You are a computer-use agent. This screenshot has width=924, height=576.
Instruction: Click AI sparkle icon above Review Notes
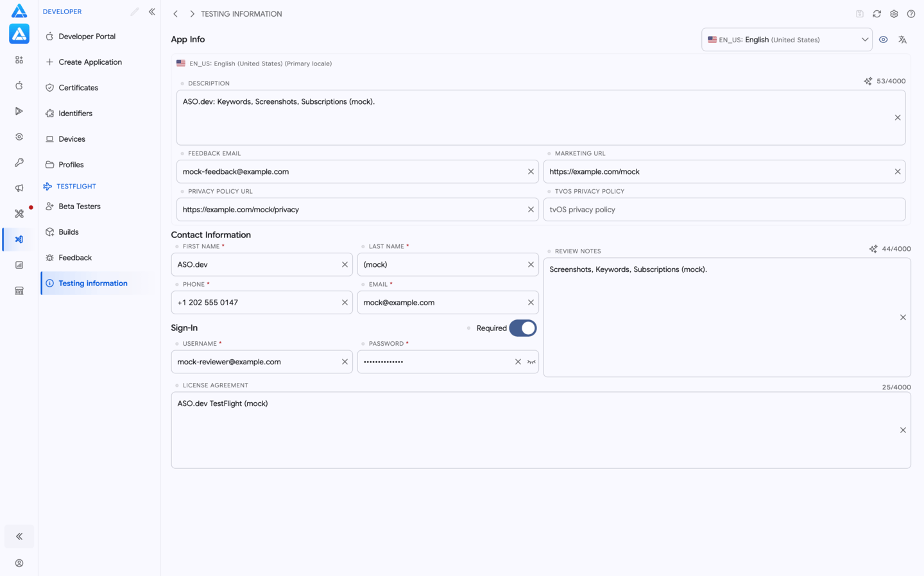coord(873,249)
